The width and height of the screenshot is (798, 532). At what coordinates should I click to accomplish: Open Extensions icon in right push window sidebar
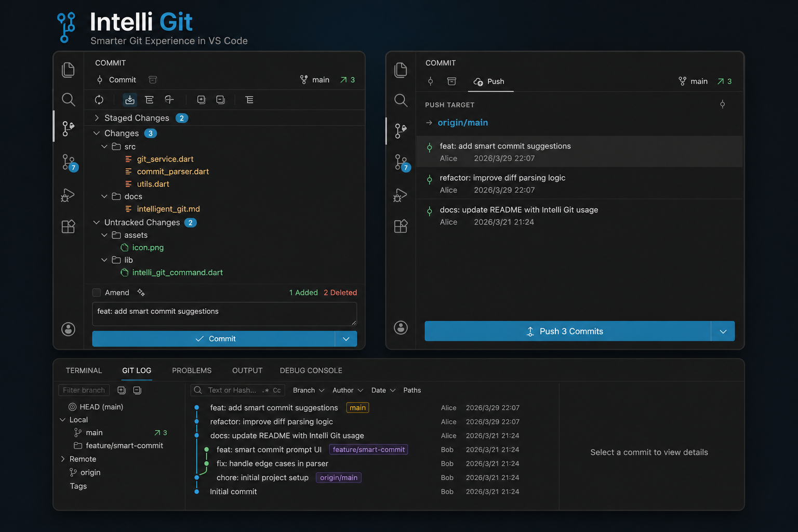tap(401, 226)
